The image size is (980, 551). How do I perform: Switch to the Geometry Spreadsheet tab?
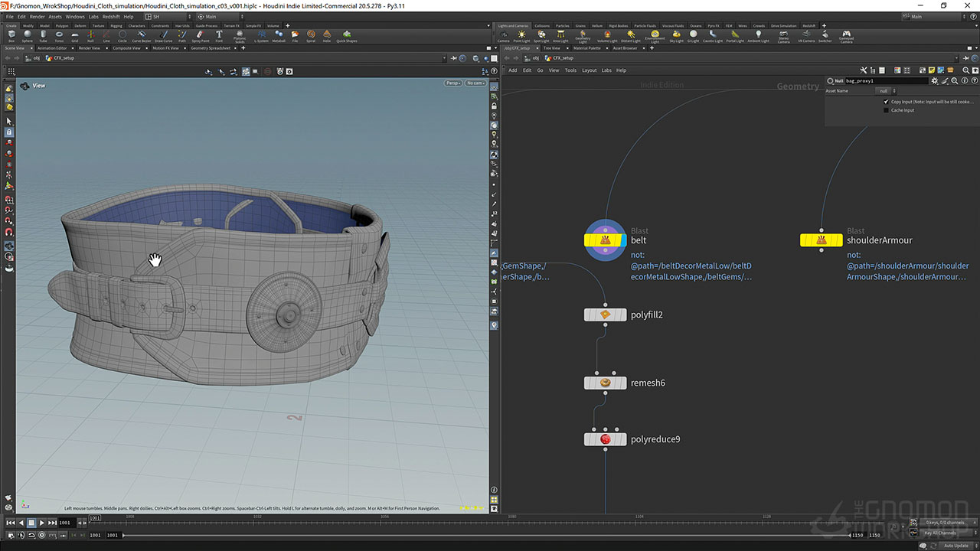point(210,48)
